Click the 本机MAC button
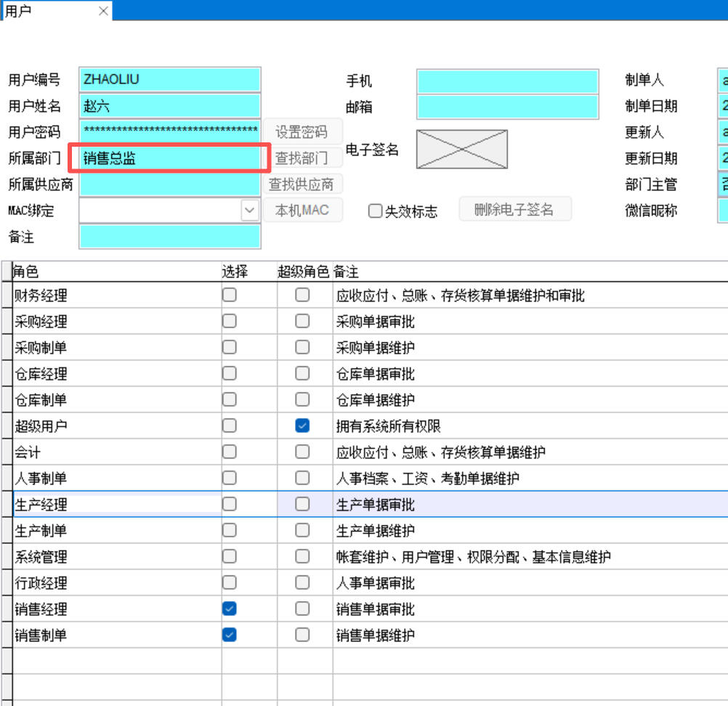 pos(302,211)
